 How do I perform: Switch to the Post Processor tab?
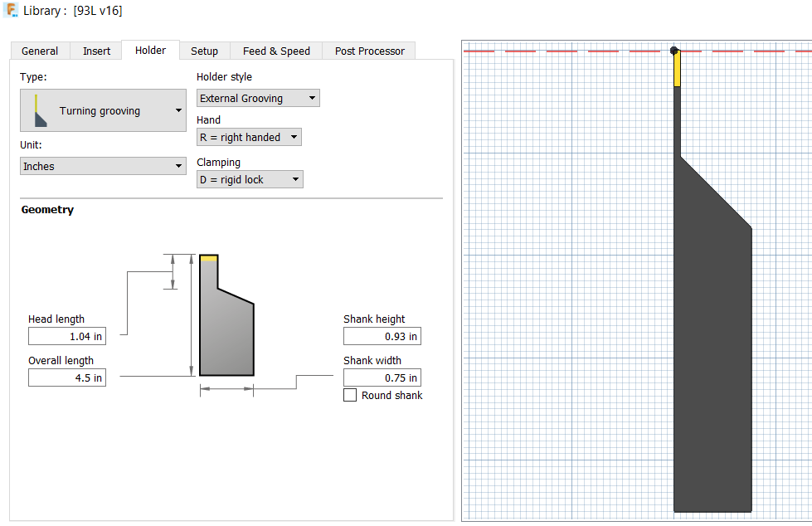point(369,51)
